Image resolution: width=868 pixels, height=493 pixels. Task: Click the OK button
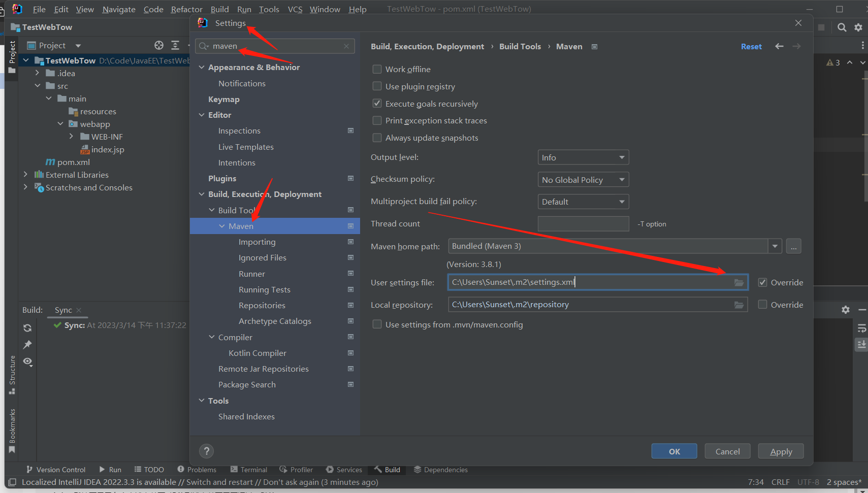coord(674,451)
